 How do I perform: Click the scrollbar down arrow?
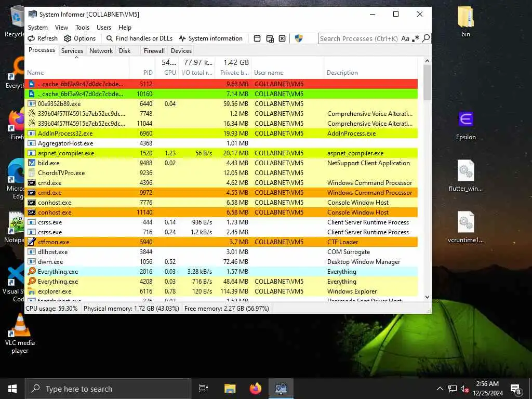pyautogui.click(x=427, y=297)
